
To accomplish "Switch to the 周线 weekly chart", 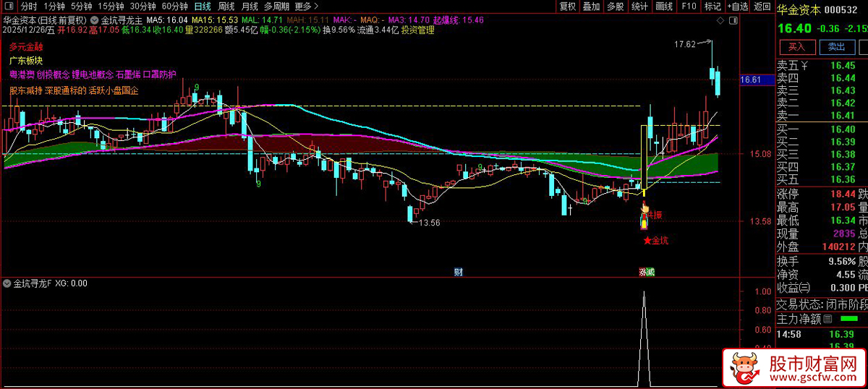I will tap(226, 7).
